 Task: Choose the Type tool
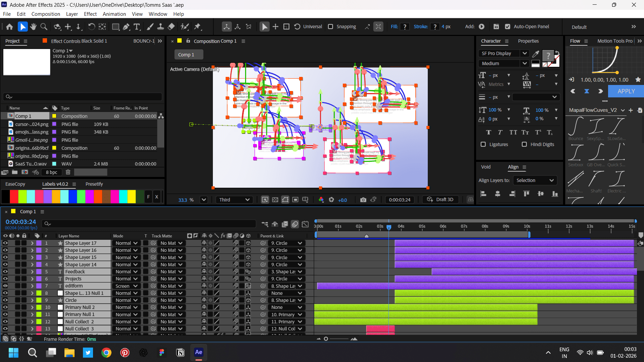tap(137, 27)
